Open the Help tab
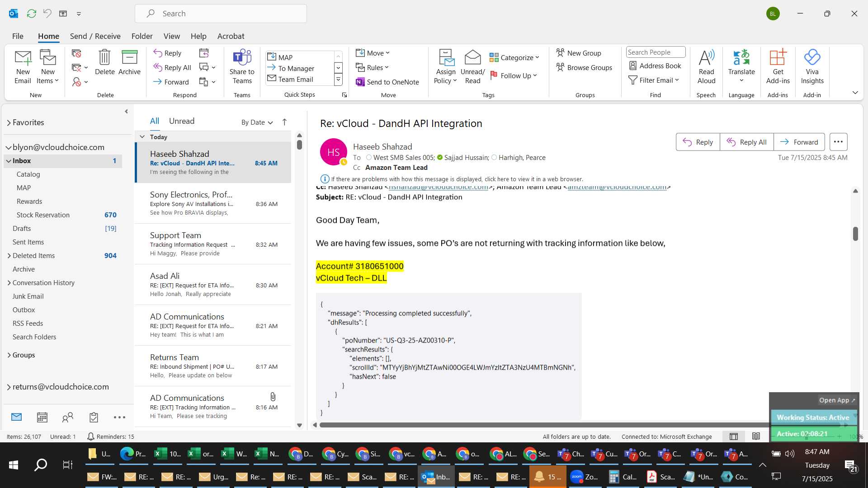The width and height of the screenshot is (868, 488). point(198,36)
